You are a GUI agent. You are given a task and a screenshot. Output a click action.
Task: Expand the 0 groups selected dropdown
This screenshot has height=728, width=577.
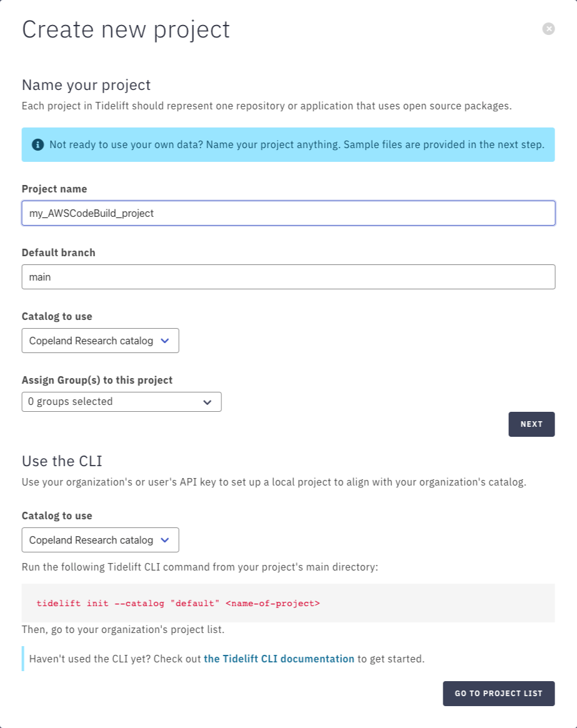tap(122, 402)
